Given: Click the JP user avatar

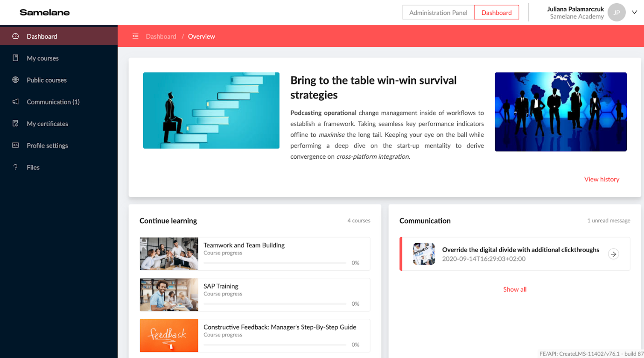Looking at the screenshot, I should tap(616, 13).
